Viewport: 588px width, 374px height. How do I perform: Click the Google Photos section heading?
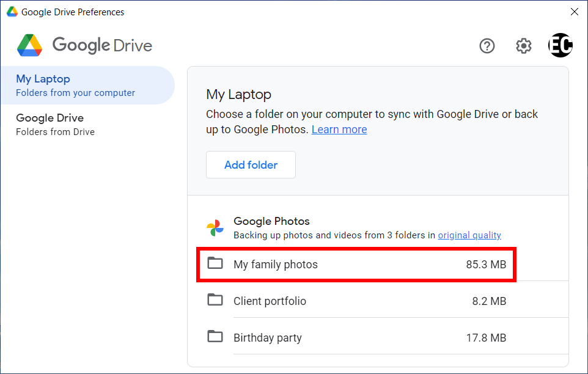[271, 221]
